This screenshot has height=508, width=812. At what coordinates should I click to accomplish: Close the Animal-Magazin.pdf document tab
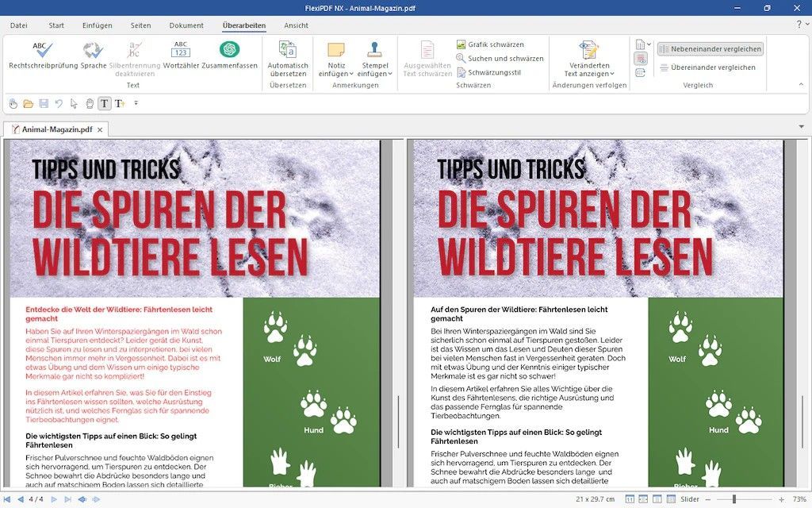pos(99,129)
